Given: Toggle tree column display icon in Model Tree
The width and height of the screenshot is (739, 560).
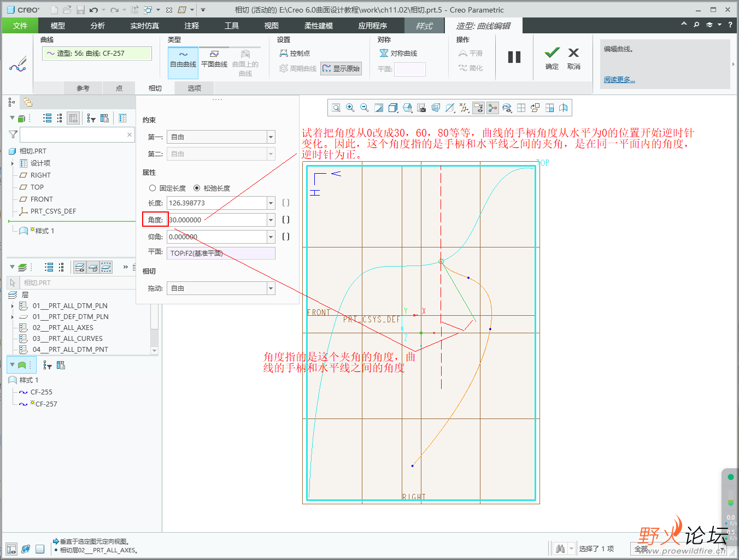Looking at the screenshot, I should pos(74,118).
